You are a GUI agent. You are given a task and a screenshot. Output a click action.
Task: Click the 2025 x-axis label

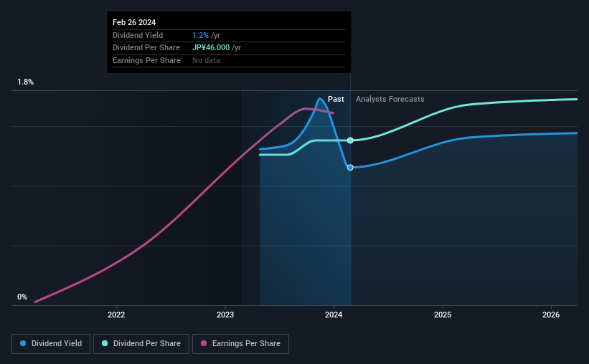pyautogui.click(x=443, y=315)
